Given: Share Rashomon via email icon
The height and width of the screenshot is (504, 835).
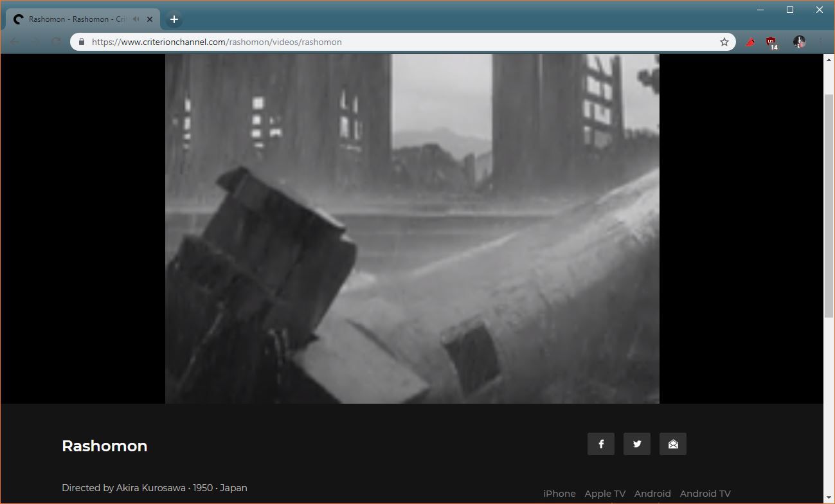Looking at the screenshot, I should pyautogui.click(x=673, y=444).
